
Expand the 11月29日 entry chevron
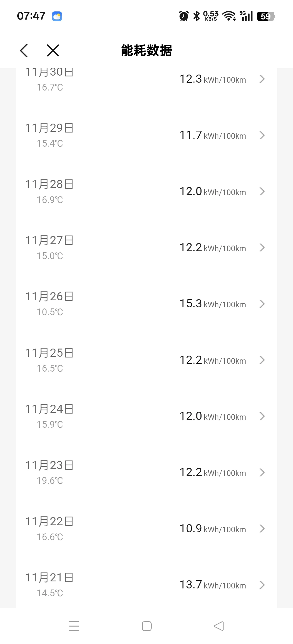pyautogui.click(x=262, y=135)
